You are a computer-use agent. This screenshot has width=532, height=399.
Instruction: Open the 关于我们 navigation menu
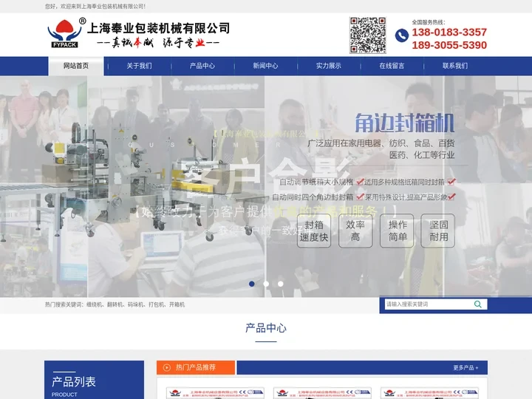pyautogui.click(x=139, y=66)
